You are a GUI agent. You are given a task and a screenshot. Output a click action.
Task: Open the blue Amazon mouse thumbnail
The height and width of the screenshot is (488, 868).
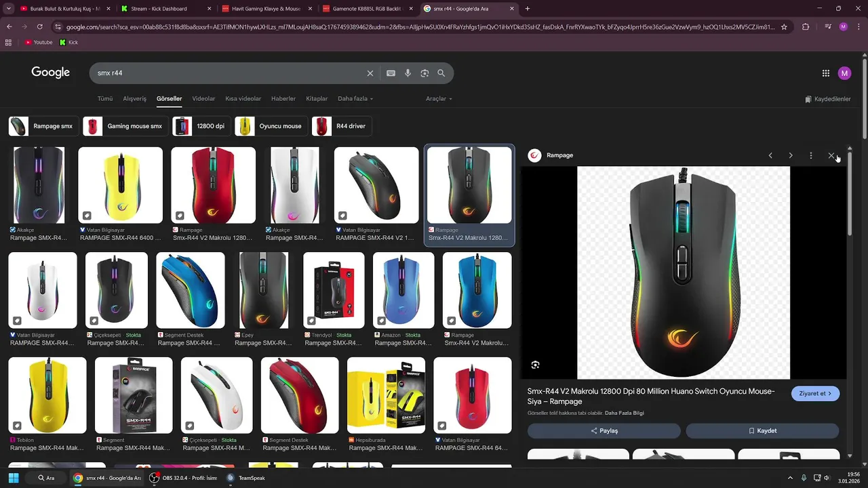pyautogui.click(x=403, y=290)
